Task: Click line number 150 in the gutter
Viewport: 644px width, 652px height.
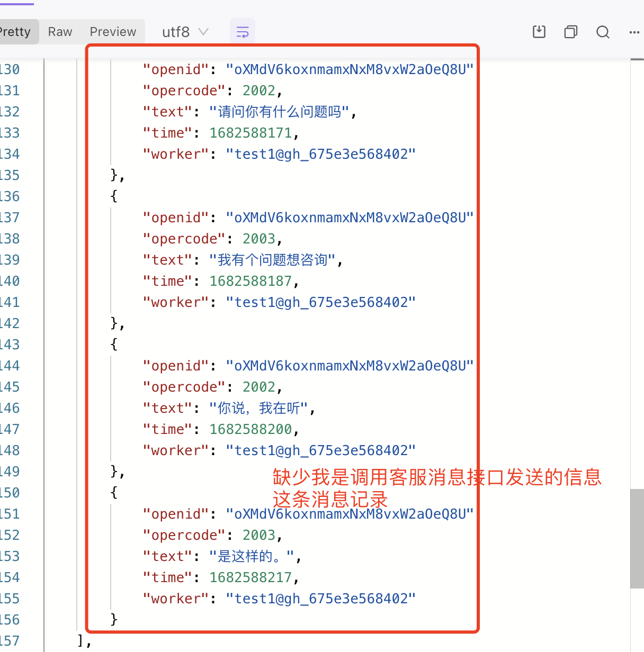Action: (x=10, y=493)
